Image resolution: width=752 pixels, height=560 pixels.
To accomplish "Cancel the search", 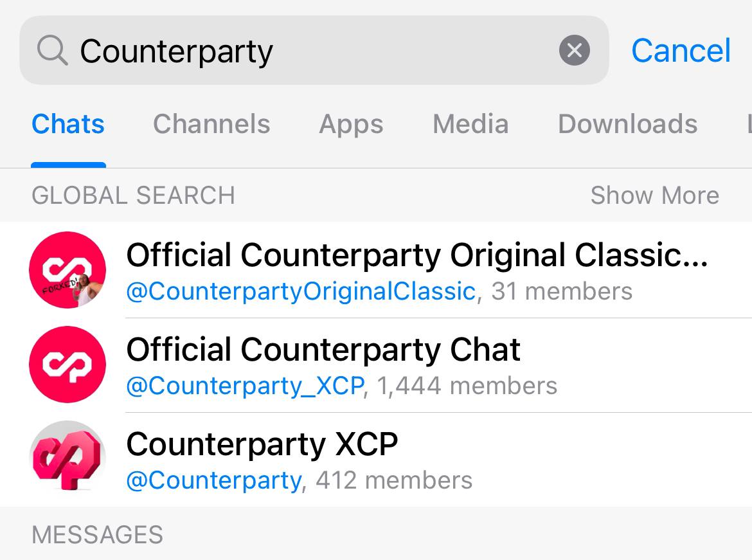I will click(x=681, y=50).
